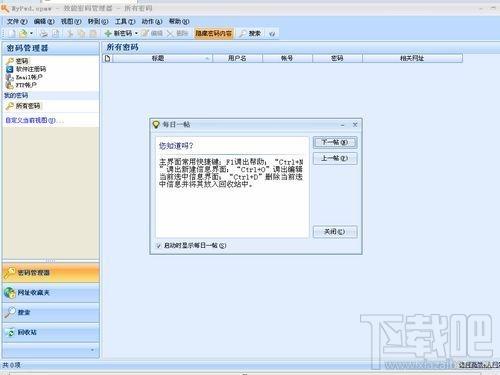Click the 新密码 plus icon

[x=108, y=33]
